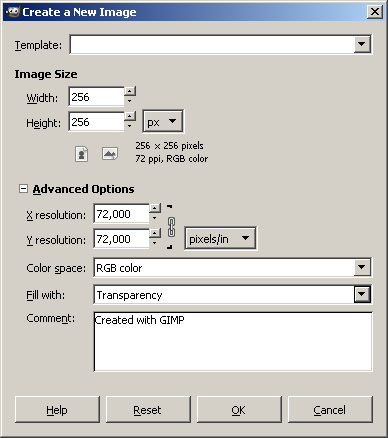Click the Height input field
Screen dimensions: 388x438
pyautogui.click(x=96, y=122)
